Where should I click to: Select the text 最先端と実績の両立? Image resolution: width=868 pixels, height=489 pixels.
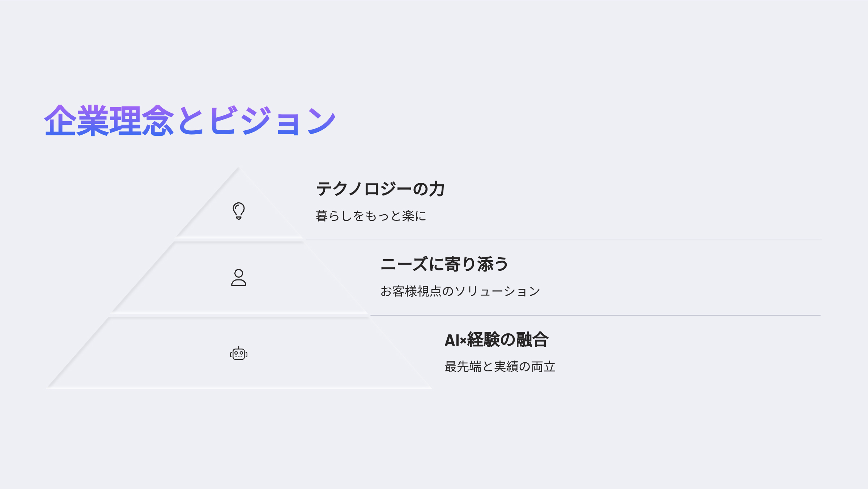click(500, 367)
